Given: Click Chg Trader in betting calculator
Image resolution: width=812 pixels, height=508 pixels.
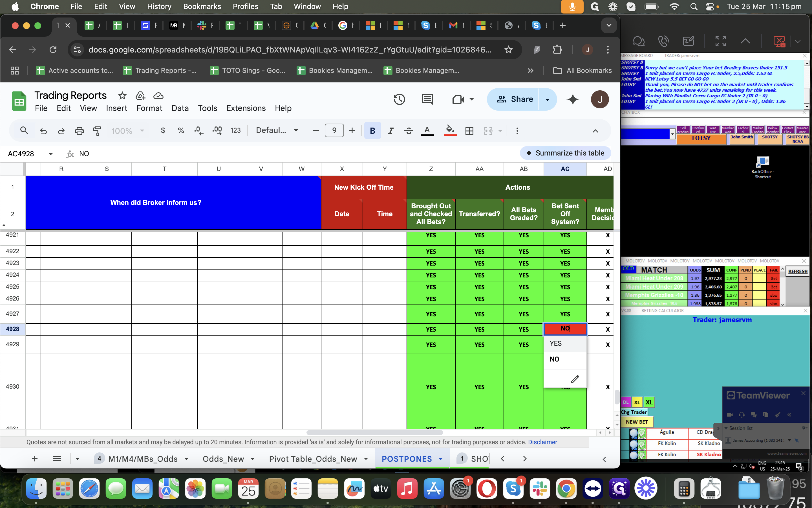Looking at the screenshot, I should pos(634,412).
